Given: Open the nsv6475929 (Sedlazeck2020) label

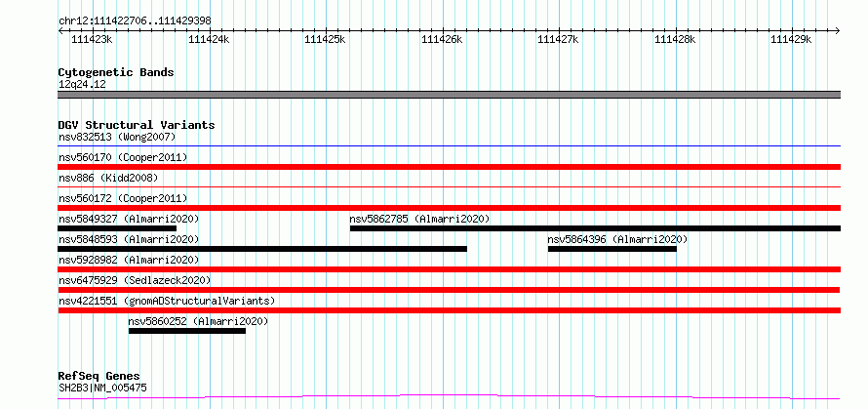Looking at the screenshot, I should point(135,280).
